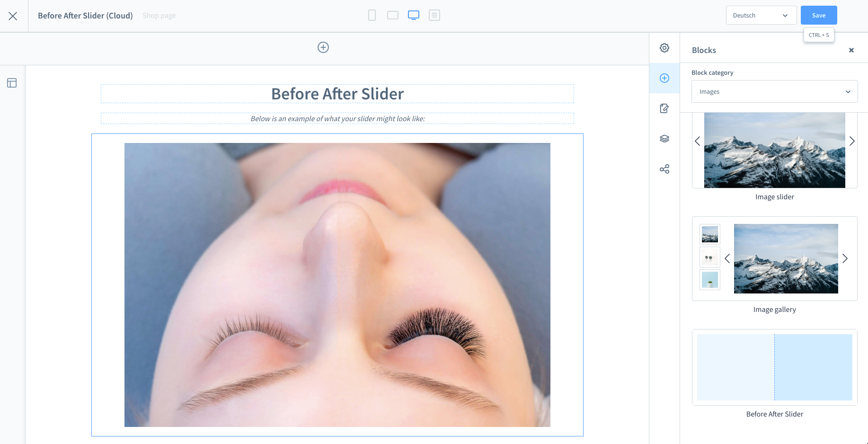Switch to tablet landscape preview
This screenshot has width=868, height=444.
[393, 15]
